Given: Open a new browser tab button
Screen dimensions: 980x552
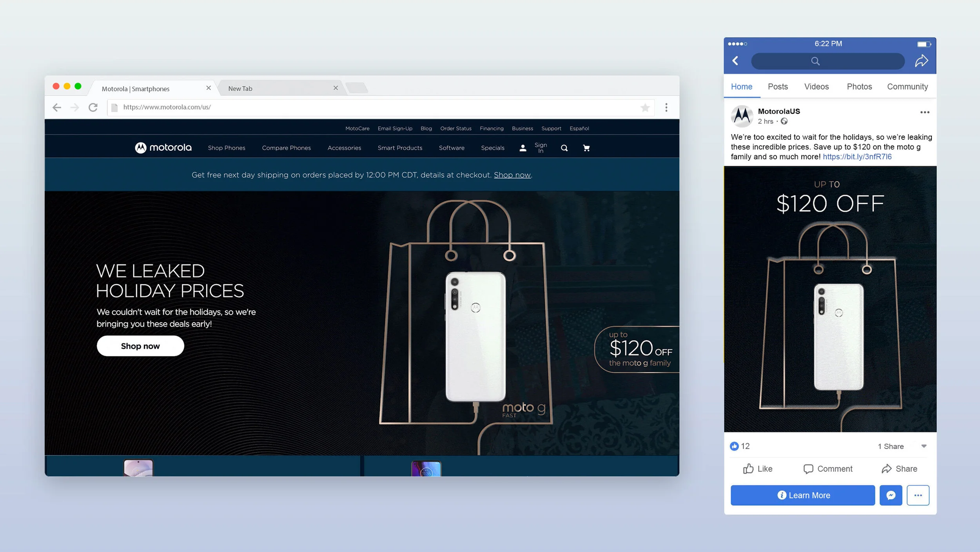Looking at the screenshot, I should click(x=357, y=88).
